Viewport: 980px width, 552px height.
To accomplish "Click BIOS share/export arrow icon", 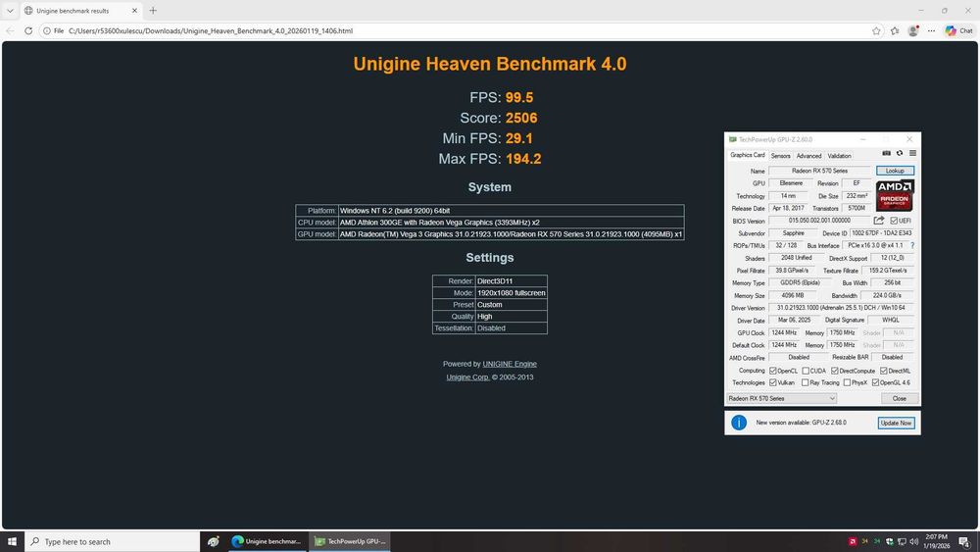I will (x=879, y=220).
